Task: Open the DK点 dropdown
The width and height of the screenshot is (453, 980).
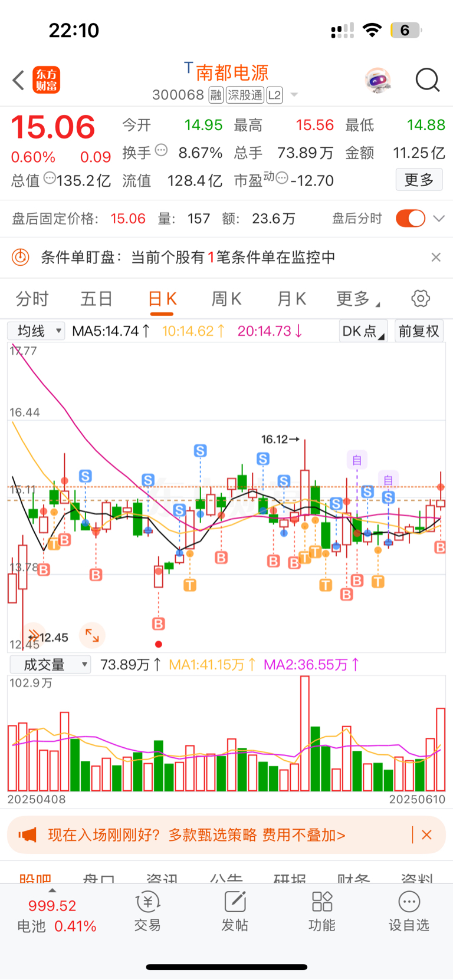Action: [x=363, y=331]
